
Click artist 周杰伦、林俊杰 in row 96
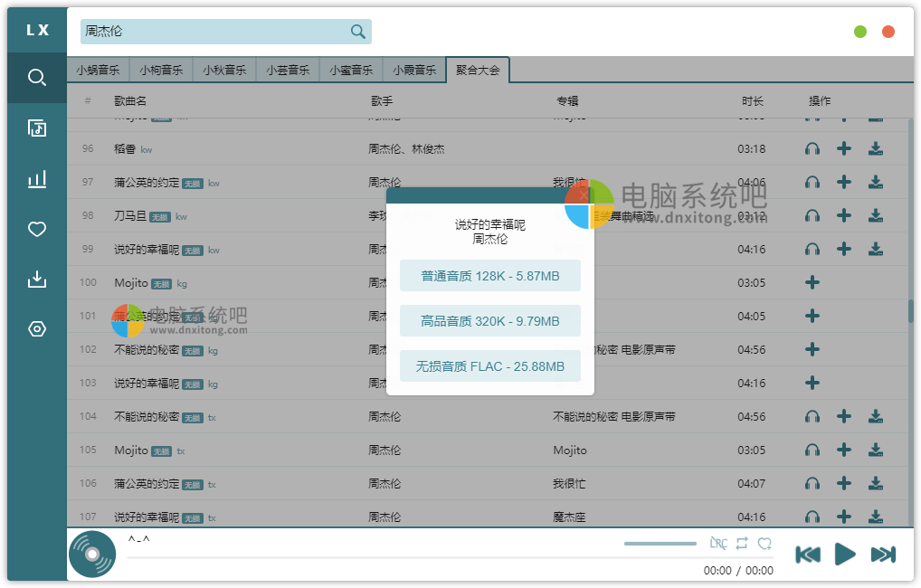[406, 149]
